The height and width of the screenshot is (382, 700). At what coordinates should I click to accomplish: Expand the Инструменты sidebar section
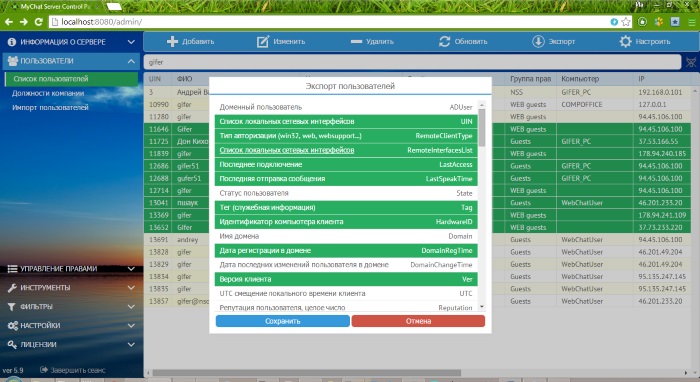tap(71, 288)
